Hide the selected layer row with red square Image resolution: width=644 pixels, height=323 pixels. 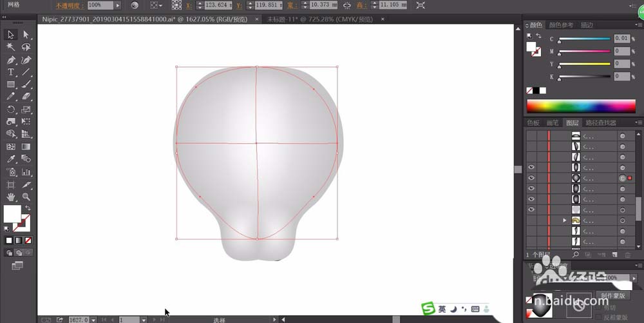[x=531, y=178]
